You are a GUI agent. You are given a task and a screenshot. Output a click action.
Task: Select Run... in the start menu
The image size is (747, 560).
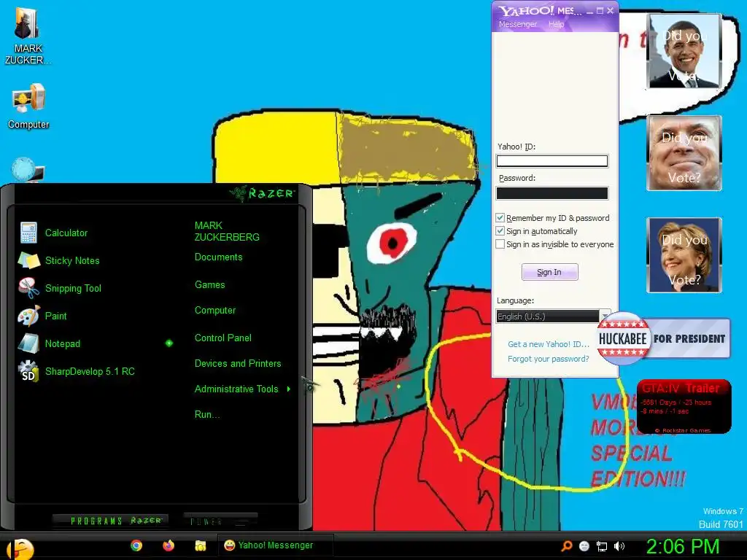coord(207,415)
